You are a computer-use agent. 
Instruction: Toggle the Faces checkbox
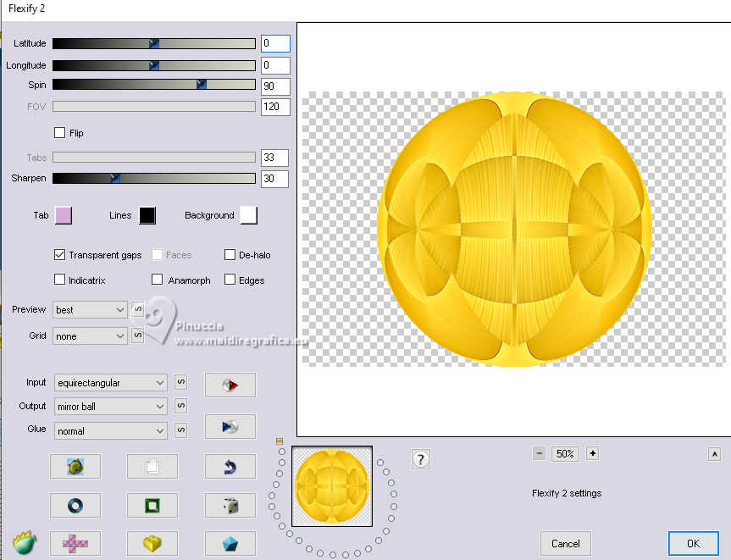pos(157,255)
